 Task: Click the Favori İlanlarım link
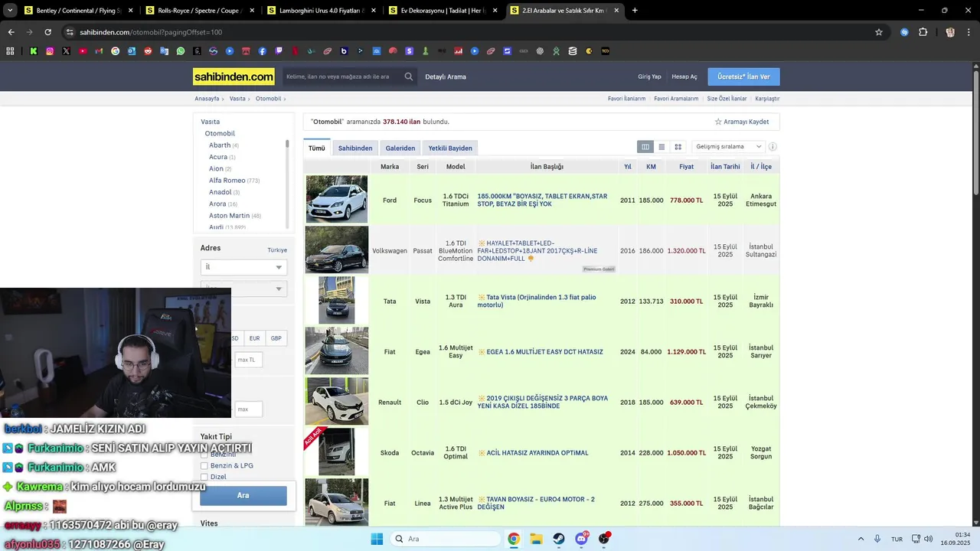[x=626, y=99]
